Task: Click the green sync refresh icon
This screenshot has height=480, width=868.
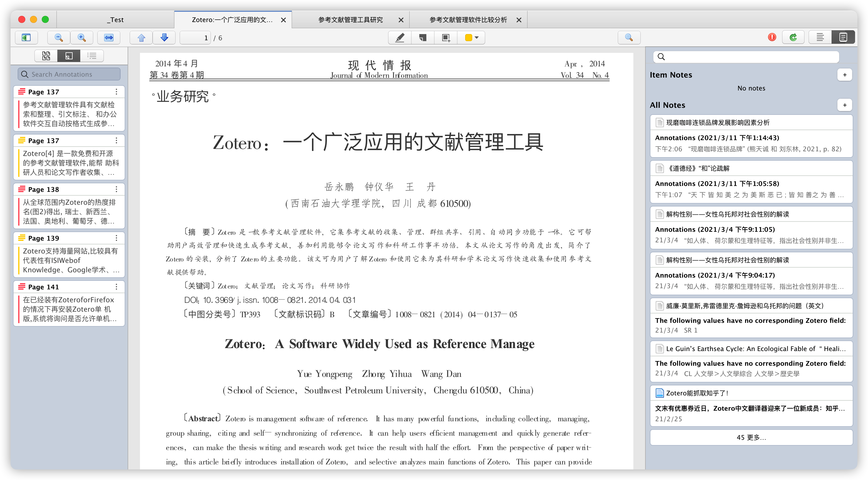Action: (x=793, y=37)
